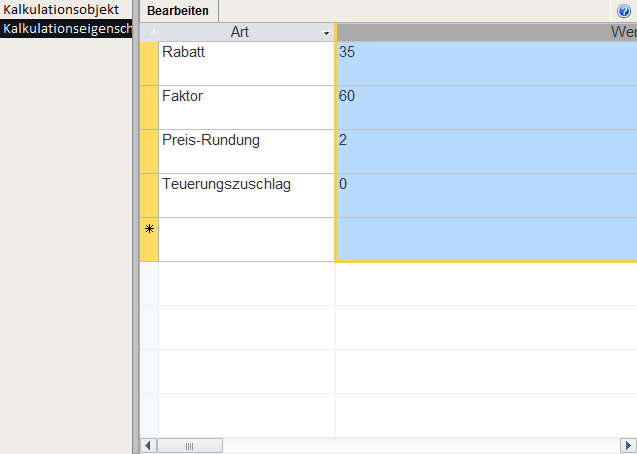Screen dimensions: 637x454
Task: Click the horizontal scrollbar left arrow
Action: point(149,445)
